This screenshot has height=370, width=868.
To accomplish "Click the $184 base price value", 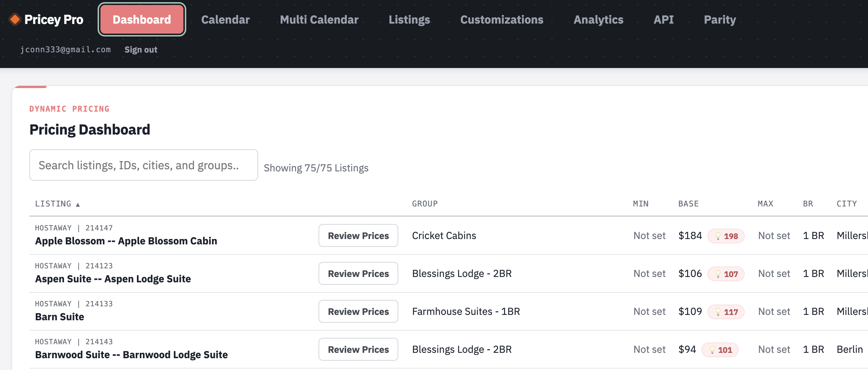I will 690,235.
